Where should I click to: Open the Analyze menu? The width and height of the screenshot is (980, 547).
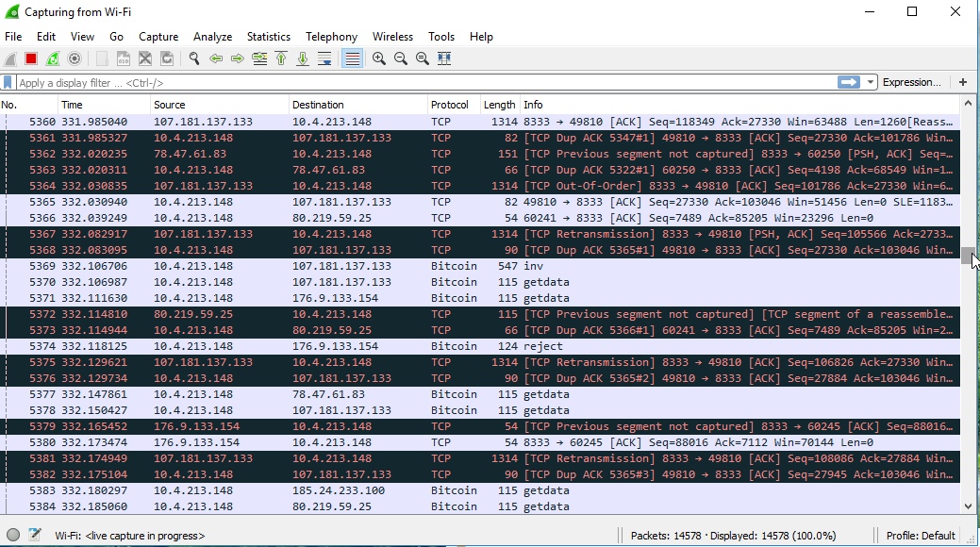pos(212,37)
